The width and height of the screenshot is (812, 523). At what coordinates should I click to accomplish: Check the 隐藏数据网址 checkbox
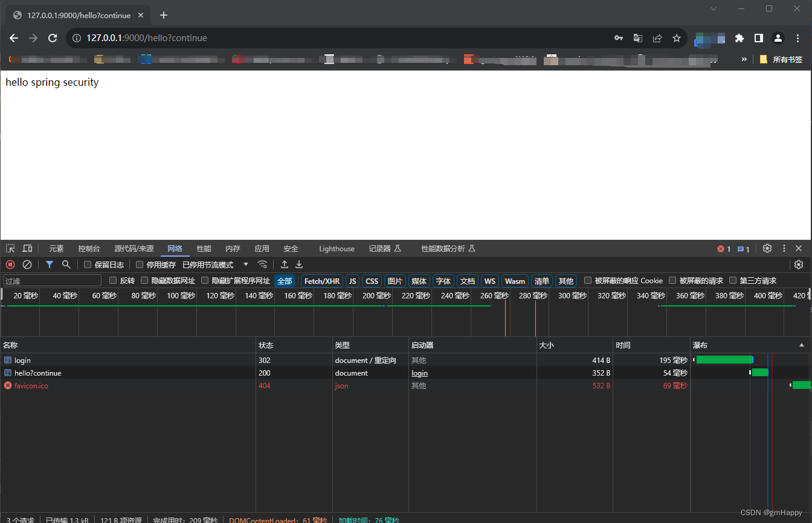[144, 280]
